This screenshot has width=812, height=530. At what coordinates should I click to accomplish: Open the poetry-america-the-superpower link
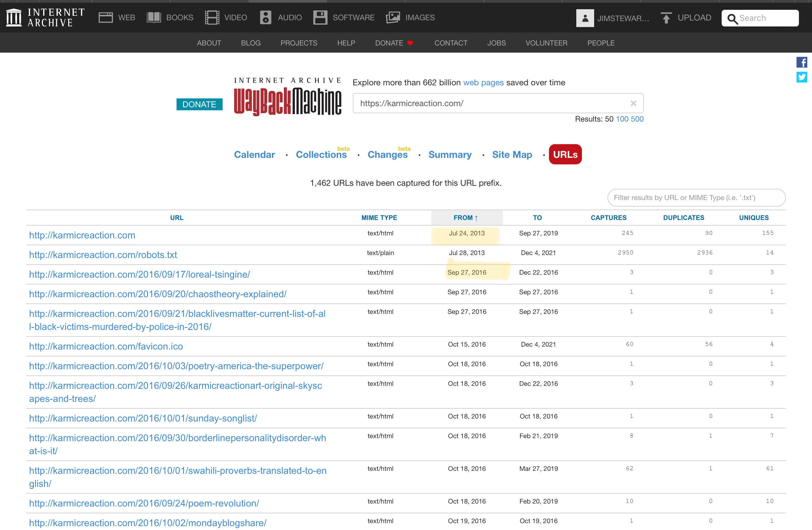tap(176, 366)
